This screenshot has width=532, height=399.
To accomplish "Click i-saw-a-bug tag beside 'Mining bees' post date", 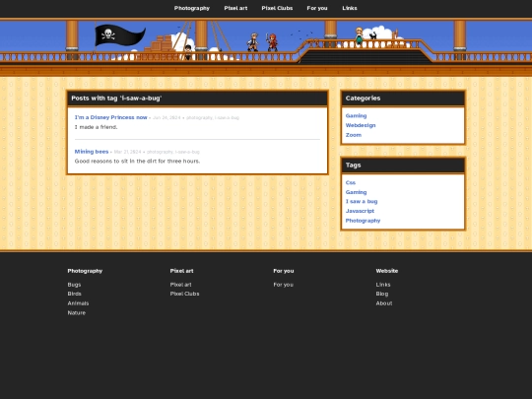I will [187, 152].
